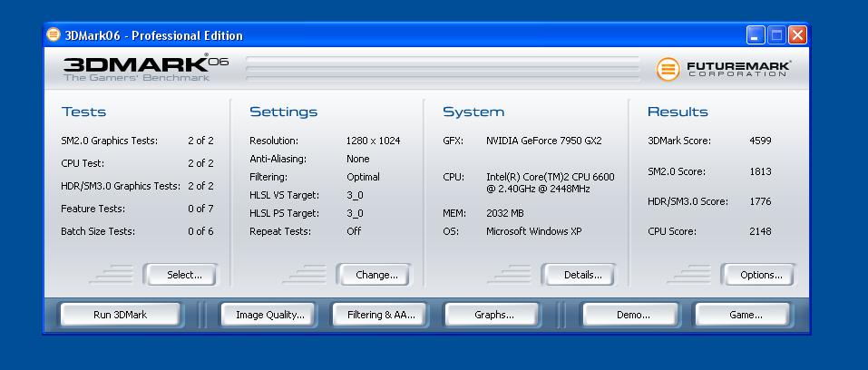
Task: Click the Tests section heading
Action: click(83, 112)
